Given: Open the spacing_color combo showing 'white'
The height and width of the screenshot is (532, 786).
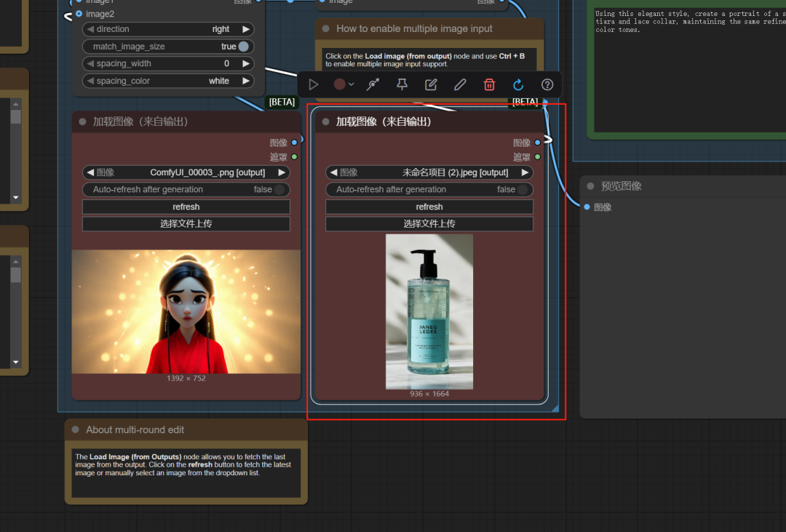Looking at the screenshot, I should (x=168, y=81).
